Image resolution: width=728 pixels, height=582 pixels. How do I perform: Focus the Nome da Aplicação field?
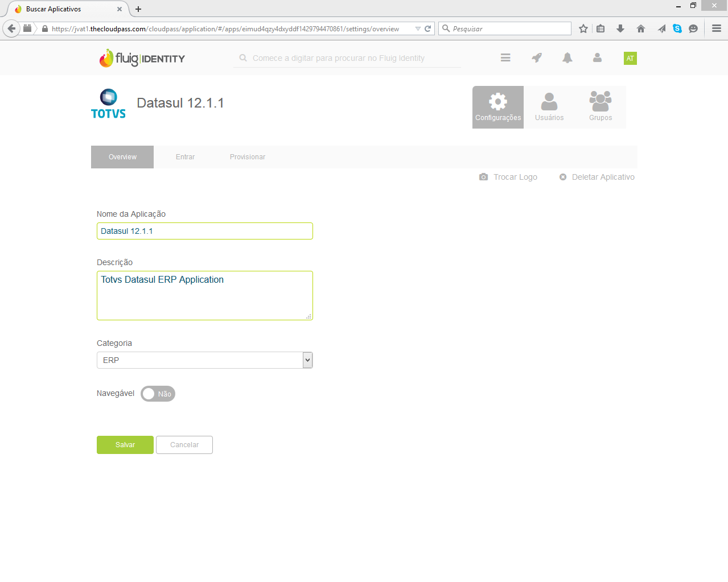pos(205,231)
